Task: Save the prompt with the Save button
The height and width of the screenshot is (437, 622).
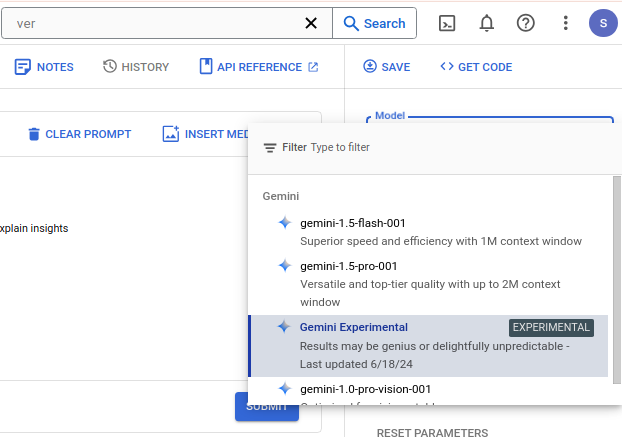Action: click(387, 67)
